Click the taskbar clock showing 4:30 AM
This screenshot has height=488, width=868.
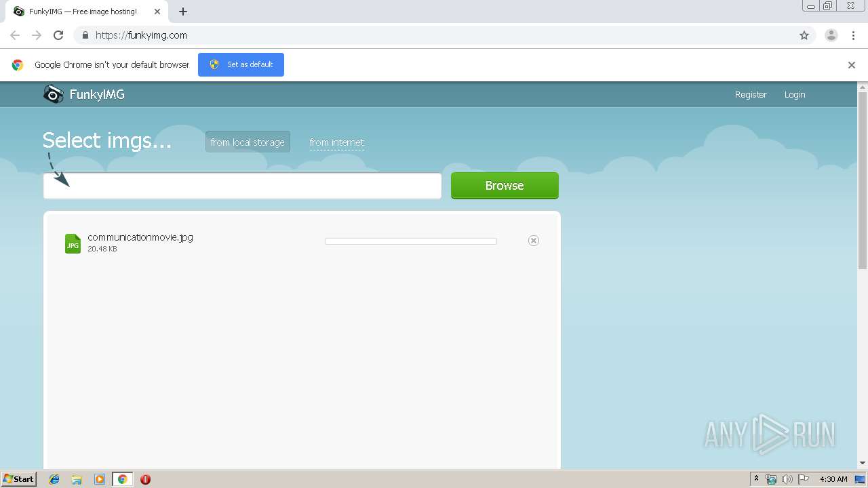[x=833, y=479]
